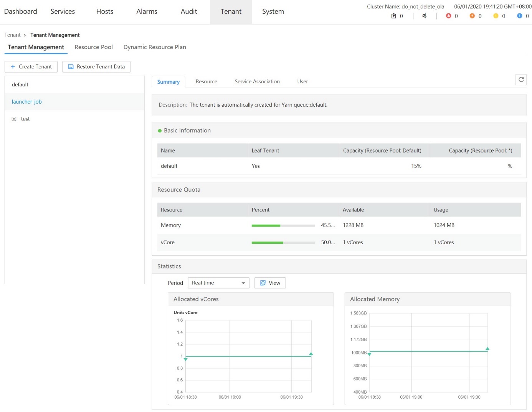Switch to the Resource tab
Image resolution: width=532 pixels, height=412 pixels.
(207, 81)
